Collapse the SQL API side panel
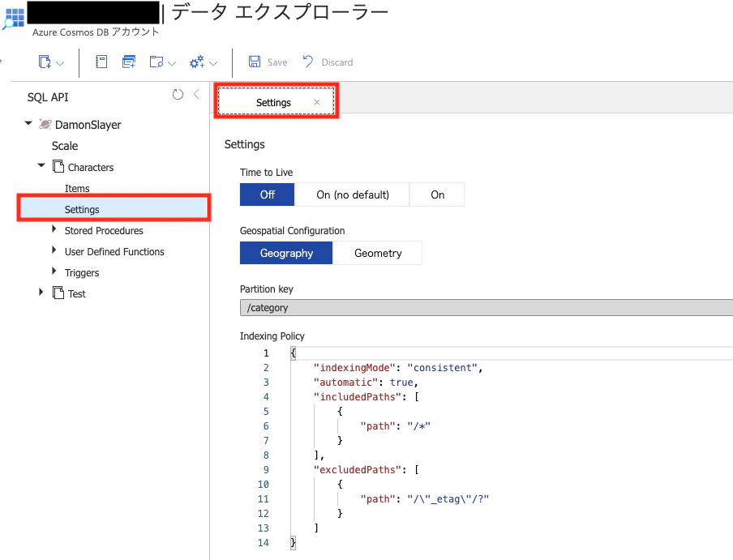Image resolution: width=733 pixels, height=560 pixels. (196, 94)
